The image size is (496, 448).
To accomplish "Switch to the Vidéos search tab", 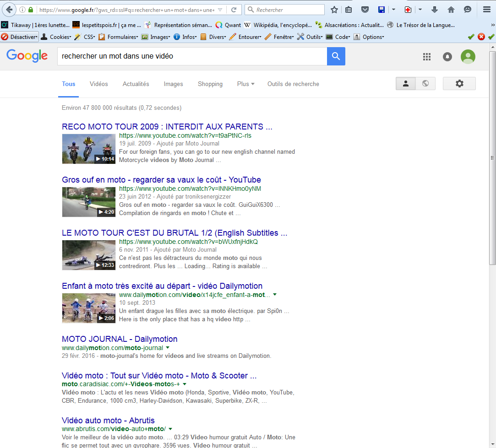I will click(99, 84).
